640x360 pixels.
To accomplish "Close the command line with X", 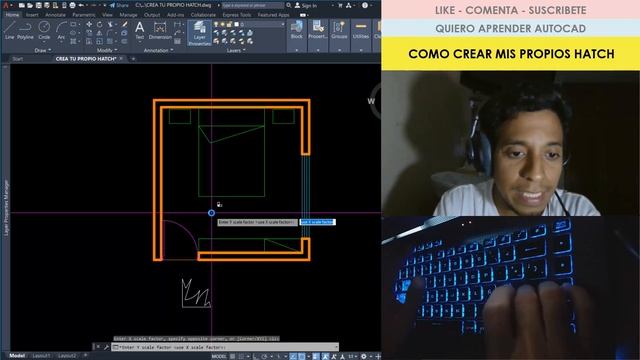I will [x=98, y=347].
